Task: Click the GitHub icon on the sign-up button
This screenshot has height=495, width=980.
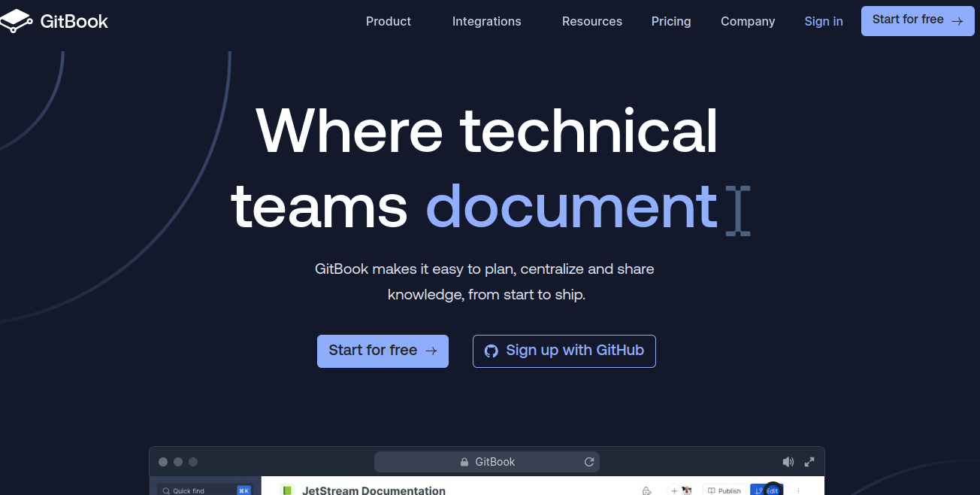Action: [492, 351]
